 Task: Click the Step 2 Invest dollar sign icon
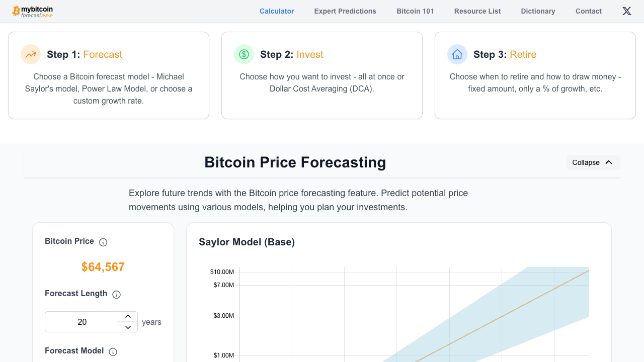[x=244, y=54]
